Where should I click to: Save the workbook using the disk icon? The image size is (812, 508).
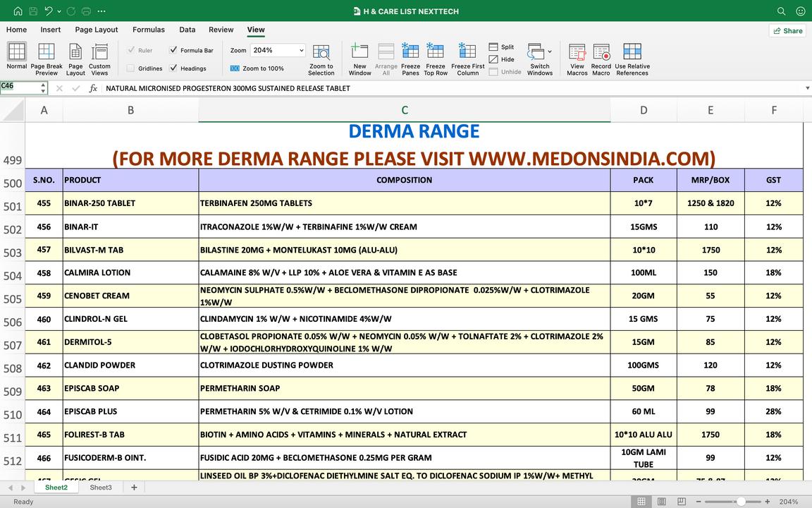[x=33, y=11]
